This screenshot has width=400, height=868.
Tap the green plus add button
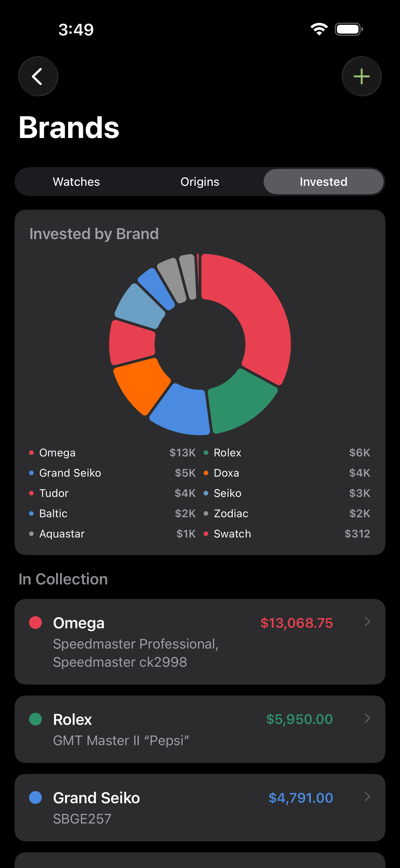tap(362, 77)
